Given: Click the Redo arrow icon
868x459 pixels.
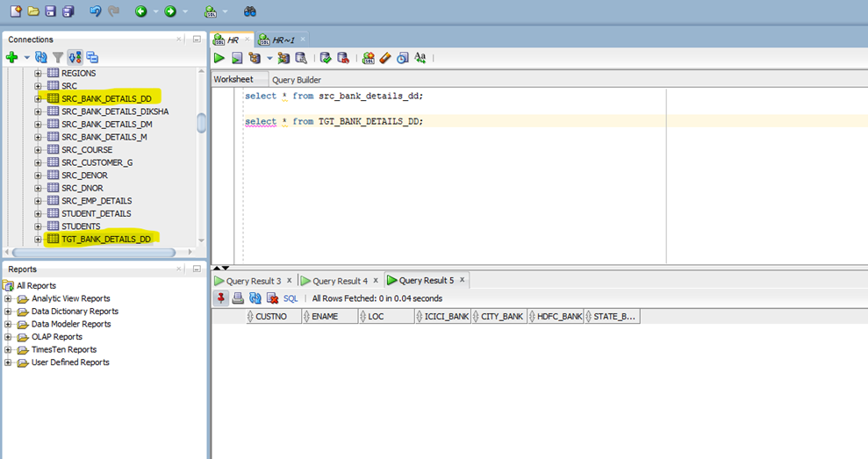Looking at the screenshot, I should (113, 11).
